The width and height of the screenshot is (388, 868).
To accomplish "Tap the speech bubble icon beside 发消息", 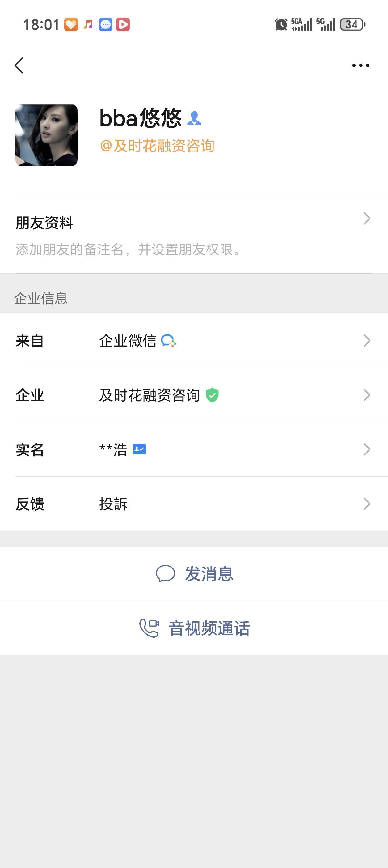I will pyautogui.click(x=165, y=573).
